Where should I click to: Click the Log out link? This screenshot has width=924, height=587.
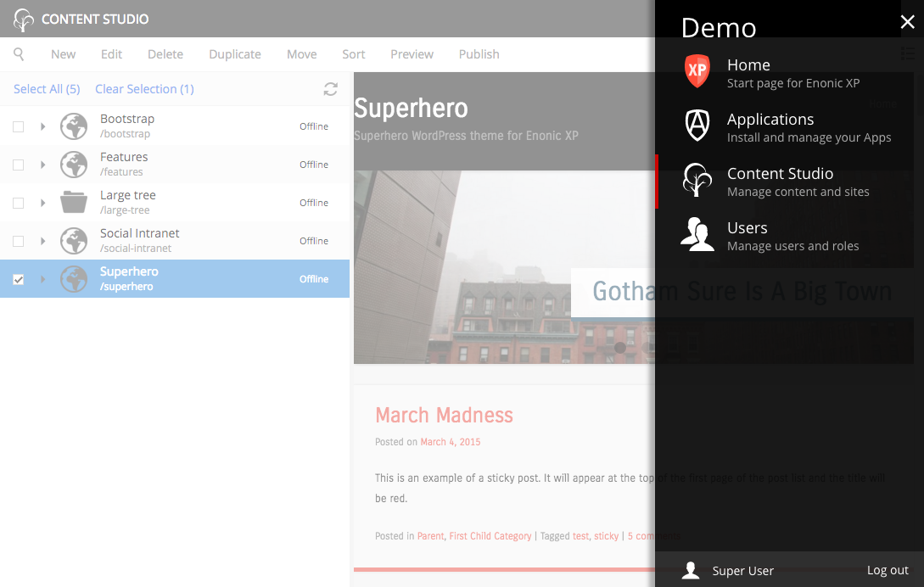coord(888,570)
